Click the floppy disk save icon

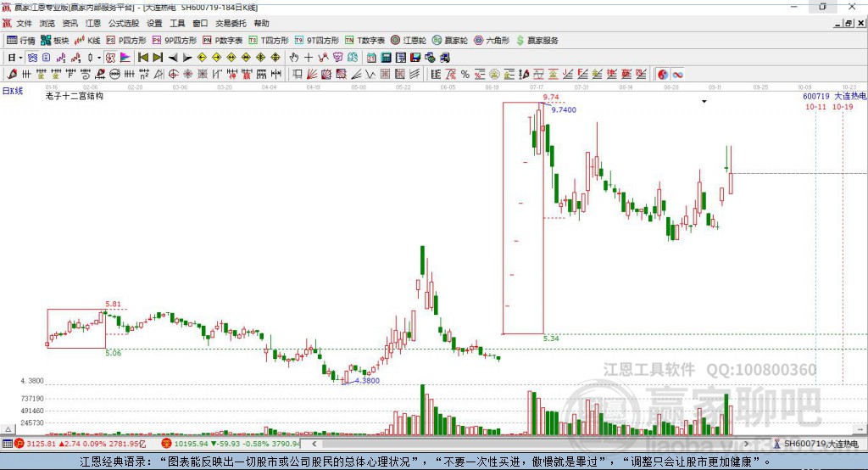[x=415, y=58]
